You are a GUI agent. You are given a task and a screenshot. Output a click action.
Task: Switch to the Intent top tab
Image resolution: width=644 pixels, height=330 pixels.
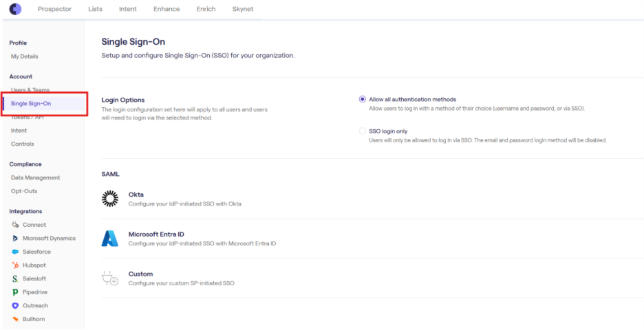128,9
